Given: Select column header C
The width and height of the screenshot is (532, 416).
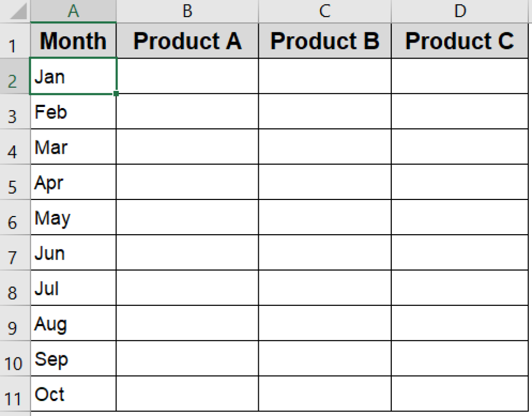Looking at the screenshot, I should pyautogui.click(x=325, y=9).
